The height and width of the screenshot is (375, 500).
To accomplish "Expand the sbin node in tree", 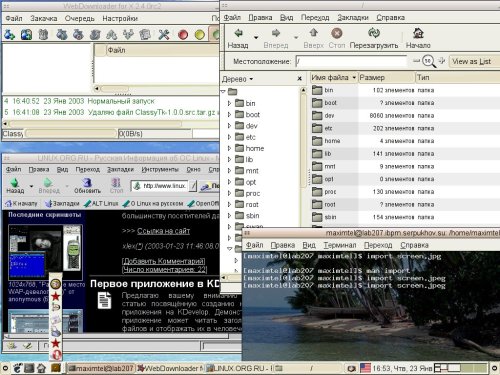I will [x=229, y=216].
